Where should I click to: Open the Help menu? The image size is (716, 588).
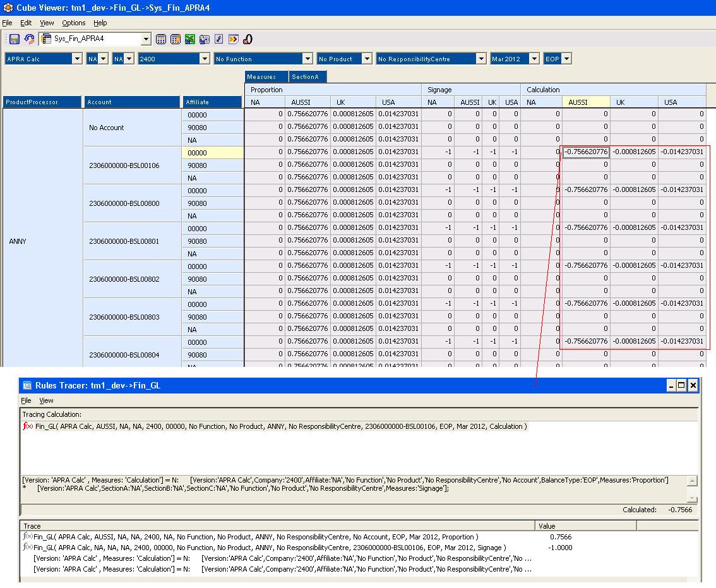tap(100, 23)
